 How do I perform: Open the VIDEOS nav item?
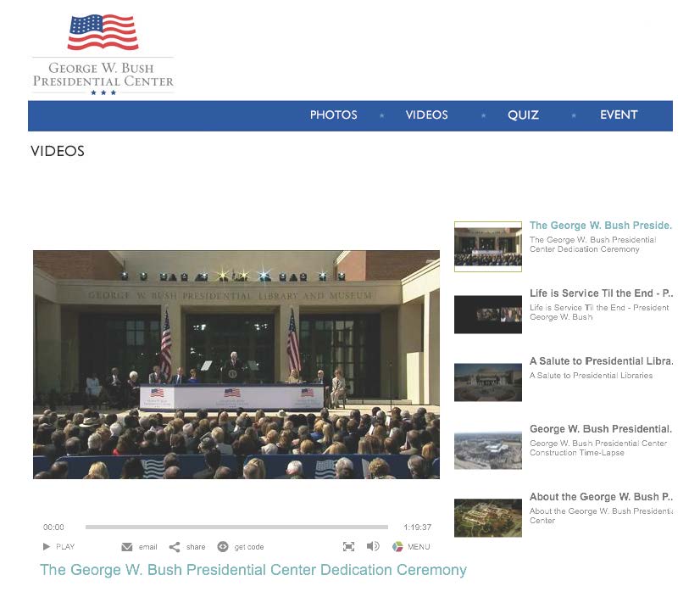point(427,115)
